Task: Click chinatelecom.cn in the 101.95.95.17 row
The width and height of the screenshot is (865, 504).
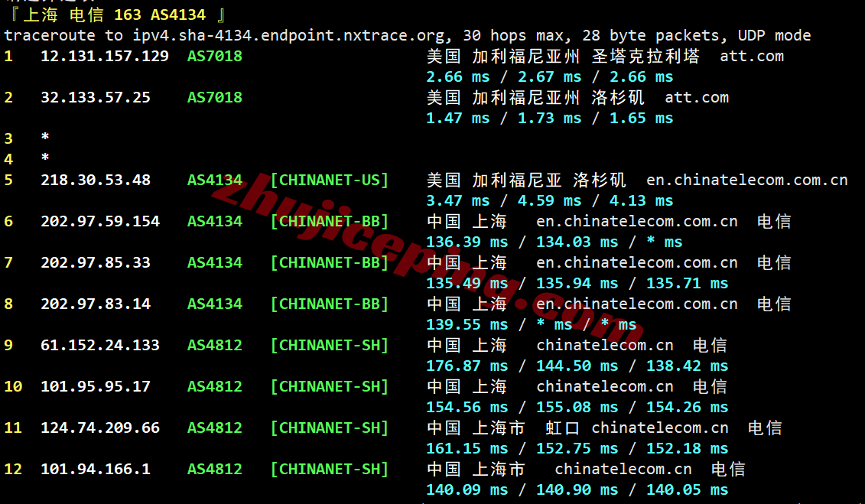Action: pyautogui.click(x=605, y=387)
